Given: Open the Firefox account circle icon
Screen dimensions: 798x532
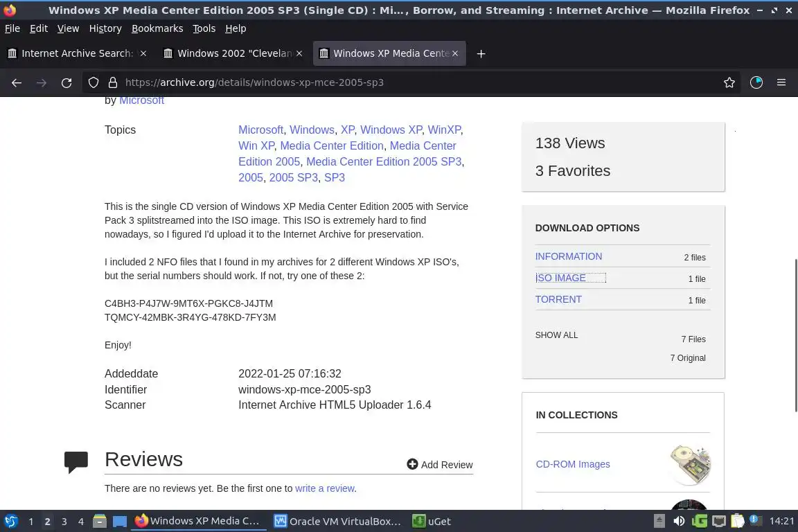Looking at the screenshot, I should coord(756,82).
